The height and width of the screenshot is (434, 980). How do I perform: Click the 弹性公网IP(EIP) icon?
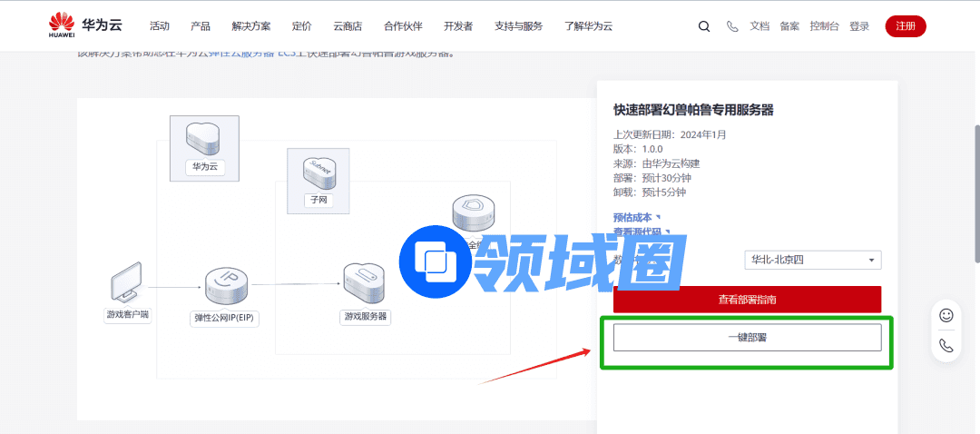click(226, 286)
